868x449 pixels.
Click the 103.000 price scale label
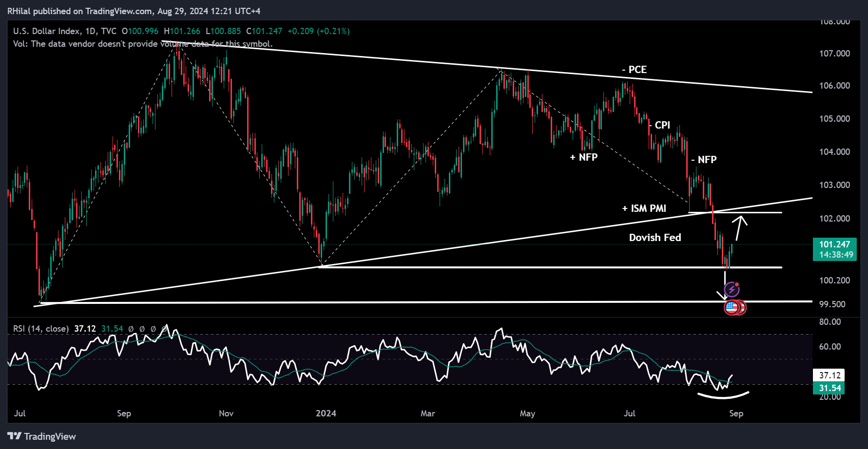pos(835,185)
